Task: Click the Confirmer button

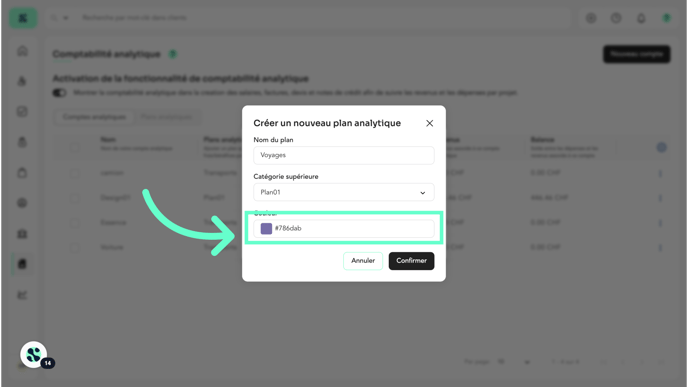Action: coord(411,261)
